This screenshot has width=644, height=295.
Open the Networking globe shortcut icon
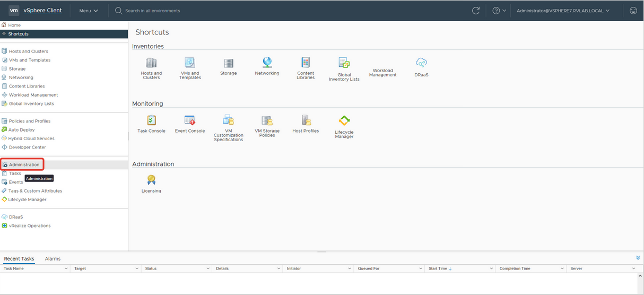pyautogui.click(x=267, y=63)
